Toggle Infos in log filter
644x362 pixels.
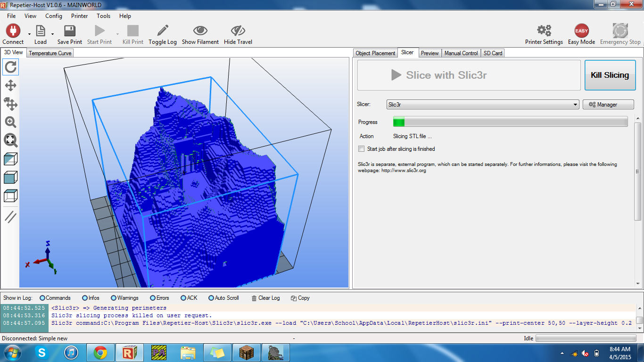[85, 298]
